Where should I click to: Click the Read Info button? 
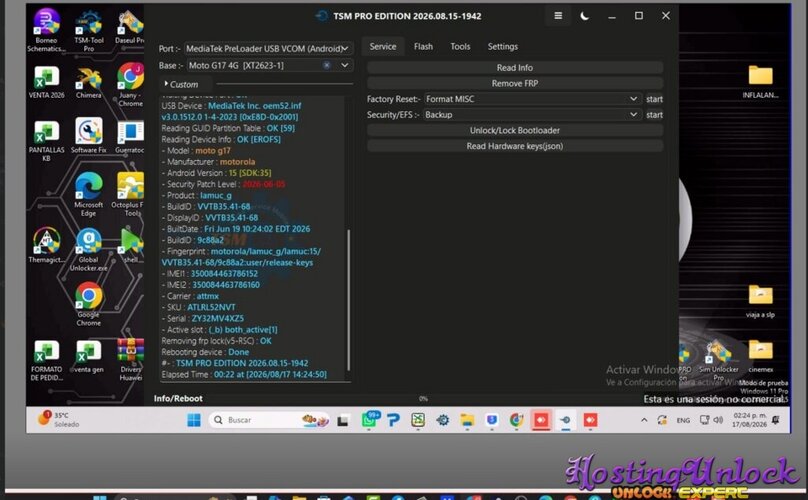click(515, 68)
